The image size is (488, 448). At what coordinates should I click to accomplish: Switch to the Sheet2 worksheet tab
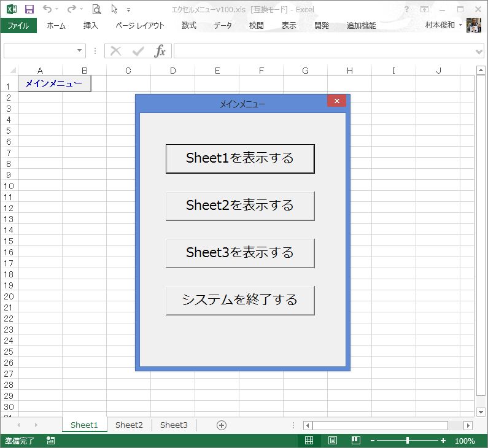click(x=129, y=425)
